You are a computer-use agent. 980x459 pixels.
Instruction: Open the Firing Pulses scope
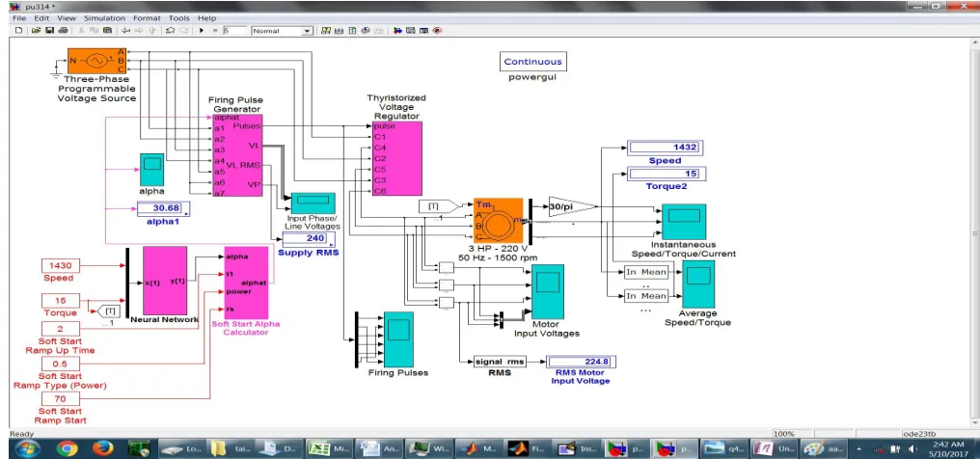click(398, 339)
